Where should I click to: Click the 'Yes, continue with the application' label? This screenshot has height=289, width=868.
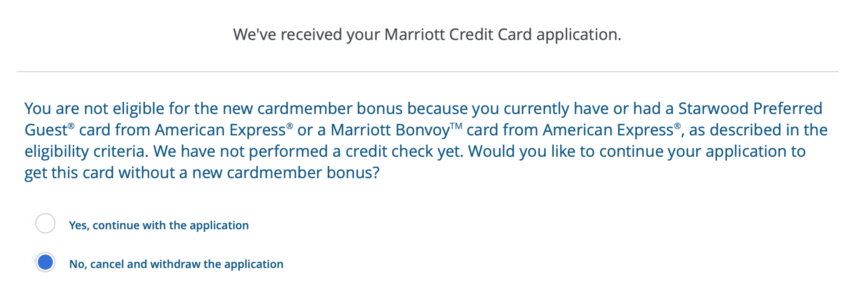point(159,225)
